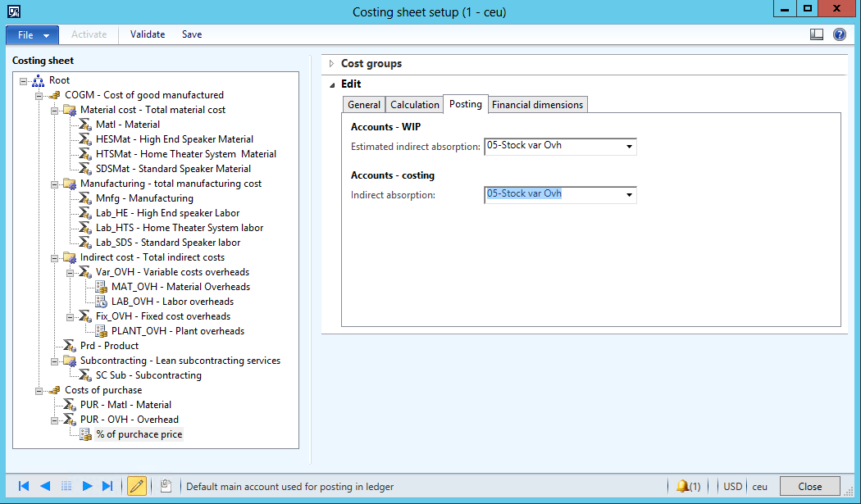Image resolution: width=861 pixels, height=504 pixels.
Task: Click the next record arrow
Action: coord(87,486)
